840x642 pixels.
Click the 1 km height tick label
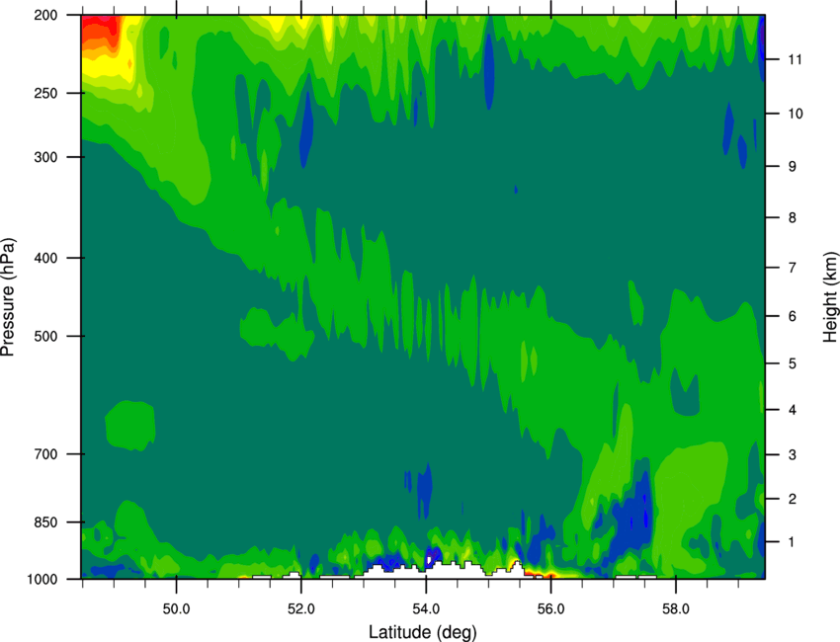tap(793, 542)
